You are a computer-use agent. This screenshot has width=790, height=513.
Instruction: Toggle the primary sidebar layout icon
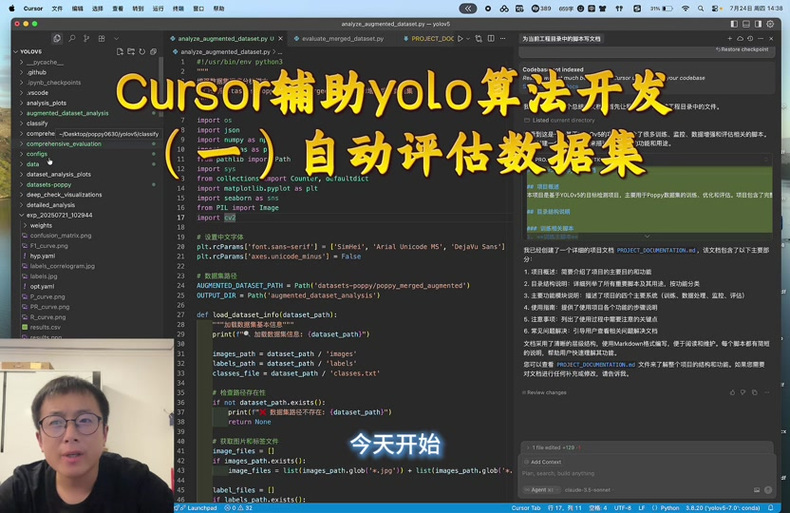[x=734, y=24]
